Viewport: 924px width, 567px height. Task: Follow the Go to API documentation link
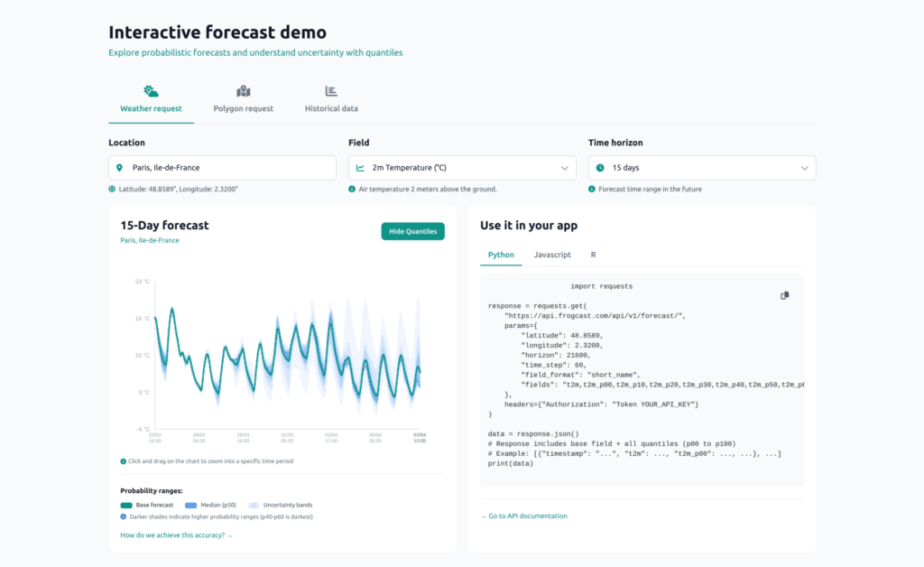coord(522,516)
